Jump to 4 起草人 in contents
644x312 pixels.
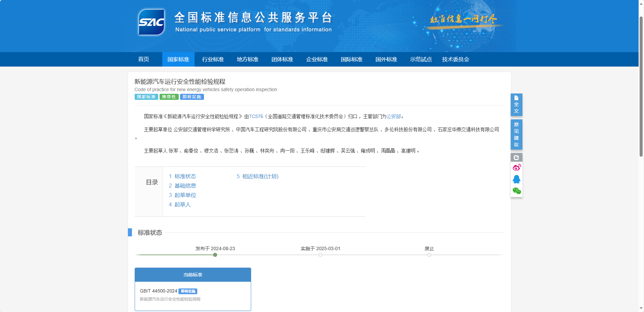[180, 204]
